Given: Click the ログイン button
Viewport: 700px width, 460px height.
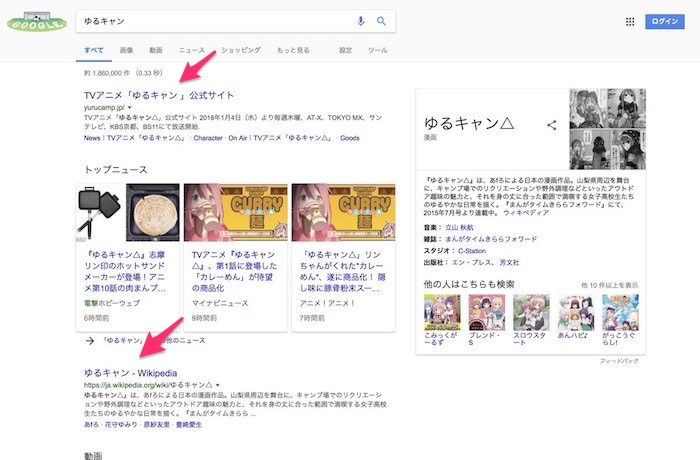Looking at the screenshot, I should coord(664,21).
